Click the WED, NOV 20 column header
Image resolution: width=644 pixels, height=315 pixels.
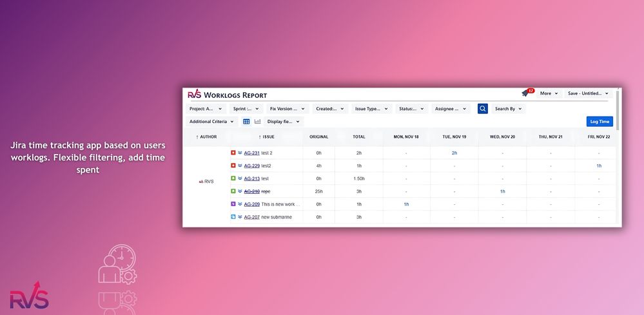502,137
